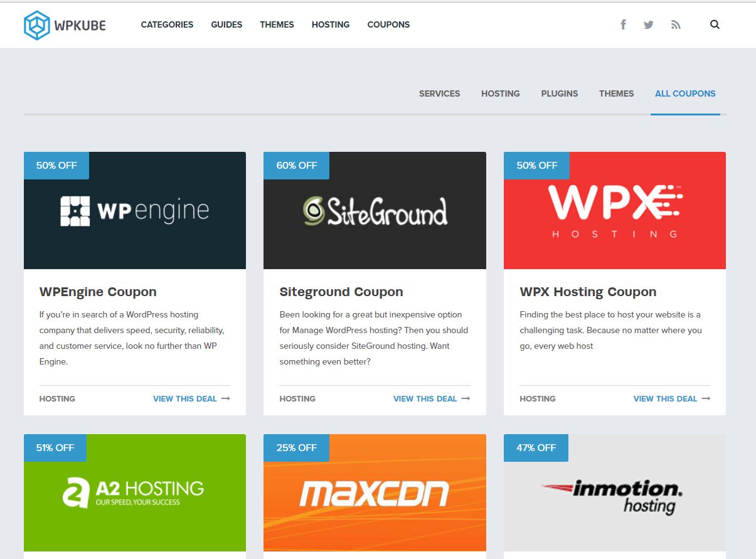Click arrow icon beside WPX Hosting View This Deal

[x=706, y=398]
